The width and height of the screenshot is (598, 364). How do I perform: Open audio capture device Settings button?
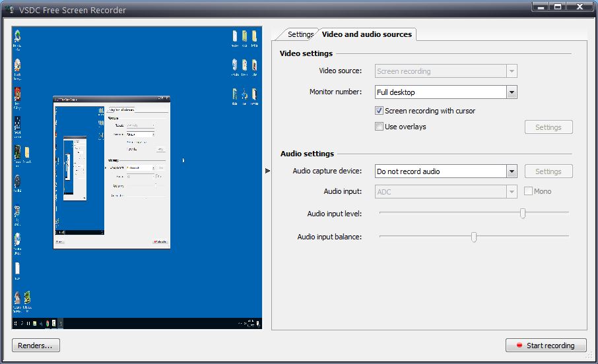548,171
